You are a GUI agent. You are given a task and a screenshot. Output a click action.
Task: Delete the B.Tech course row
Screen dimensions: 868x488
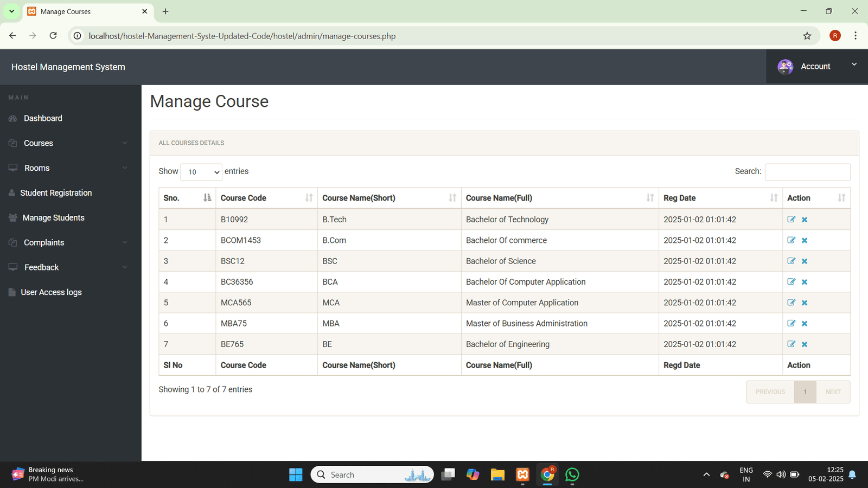pos(805,220)
